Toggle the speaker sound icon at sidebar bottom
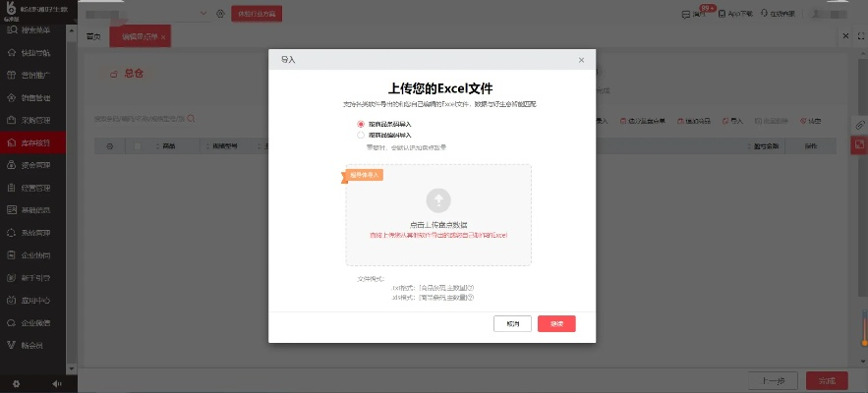This screenshot has width=868, height=393. [56, 383]
